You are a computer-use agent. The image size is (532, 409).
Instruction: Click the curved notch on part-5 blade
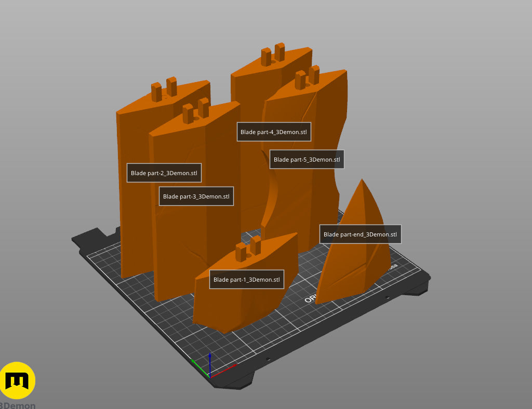pyautogui.click(x=271, y=190)
